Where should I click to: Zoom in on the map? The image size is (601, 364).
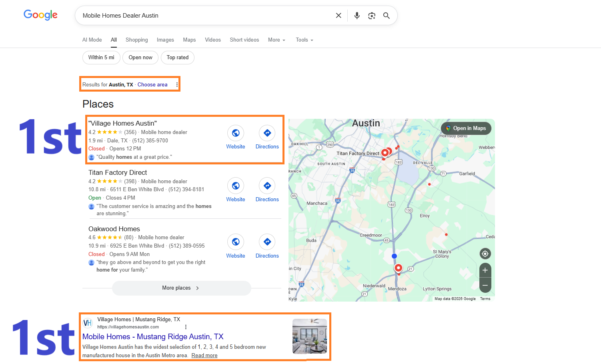[x=485, y=270]
